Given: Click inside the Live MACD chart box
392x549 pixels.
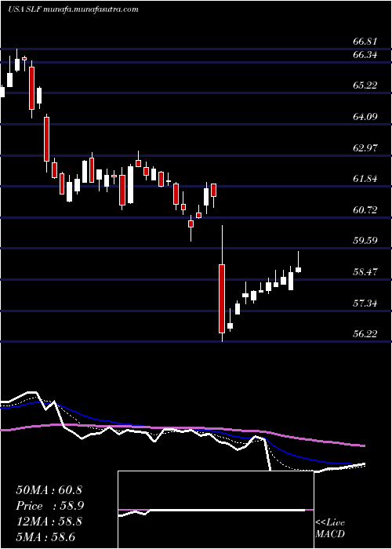Looking at the screenshot, I should (216, 510).
